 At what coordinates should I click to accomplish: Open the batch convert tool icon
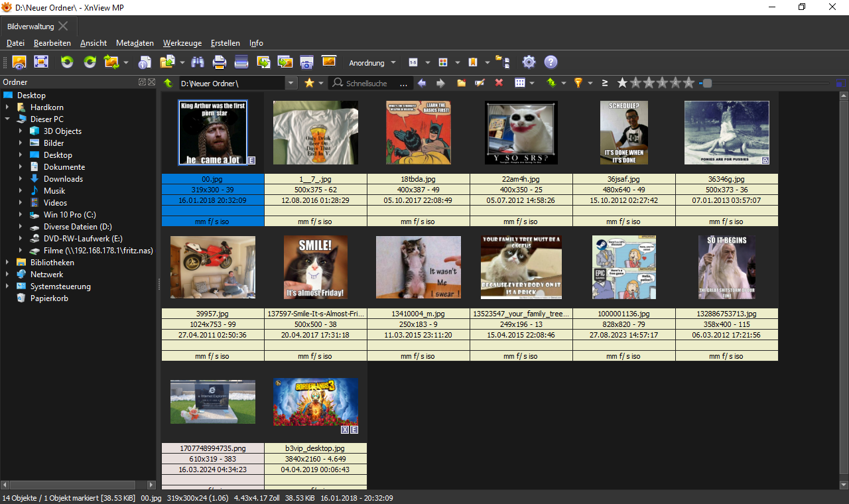pyautogui.click(x=263, y=62)
